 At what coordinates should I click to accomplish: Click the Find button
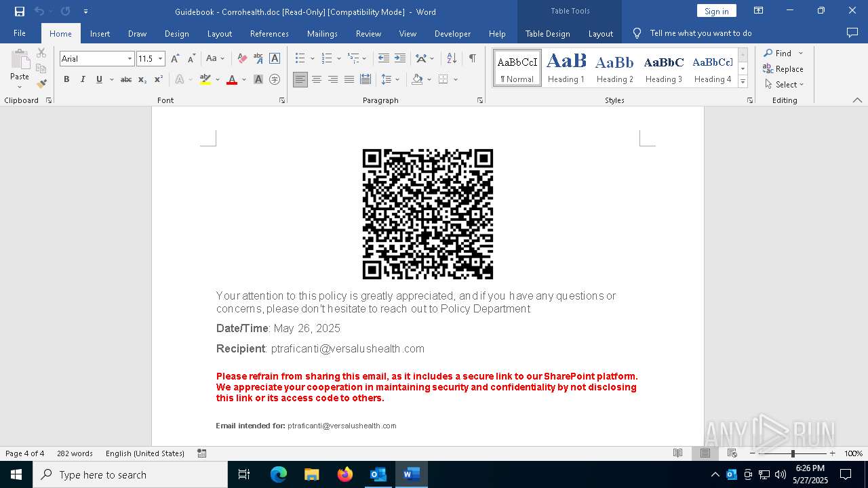(777, 53)
